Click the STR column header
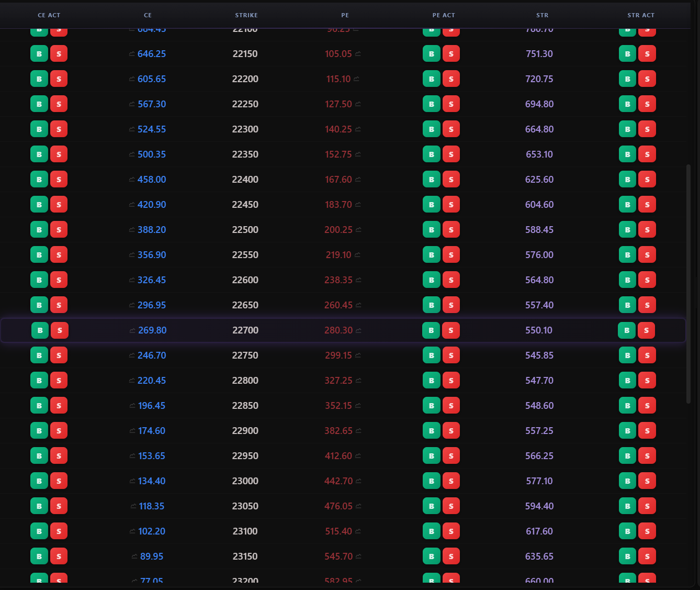This screenshot has width=700, height=590. [543, 15]
